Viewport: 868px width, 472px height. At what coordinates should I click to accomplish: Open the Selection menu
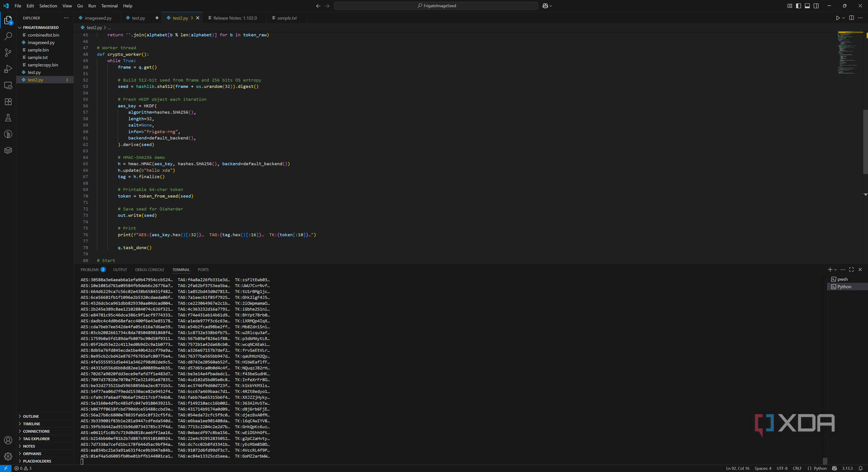pos(48,6)
